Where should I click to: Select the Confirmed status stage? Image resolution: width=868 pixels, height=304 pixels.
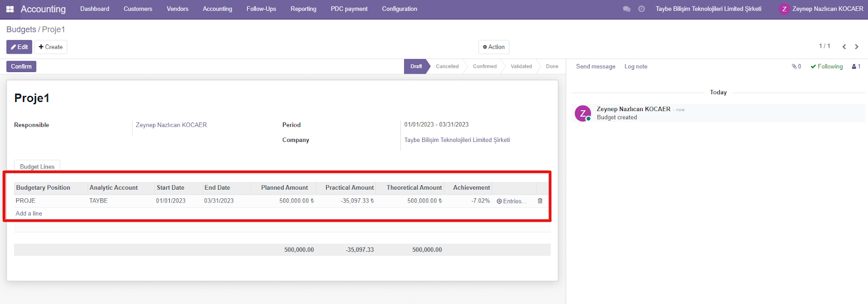(x=484, y=67)
